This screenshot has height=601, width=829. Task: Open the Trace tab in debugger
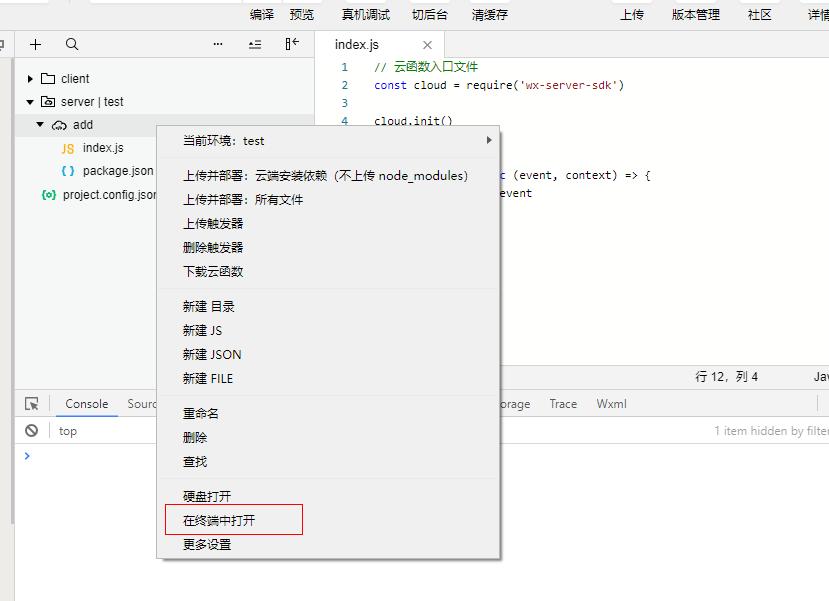[x=563, y=404]
